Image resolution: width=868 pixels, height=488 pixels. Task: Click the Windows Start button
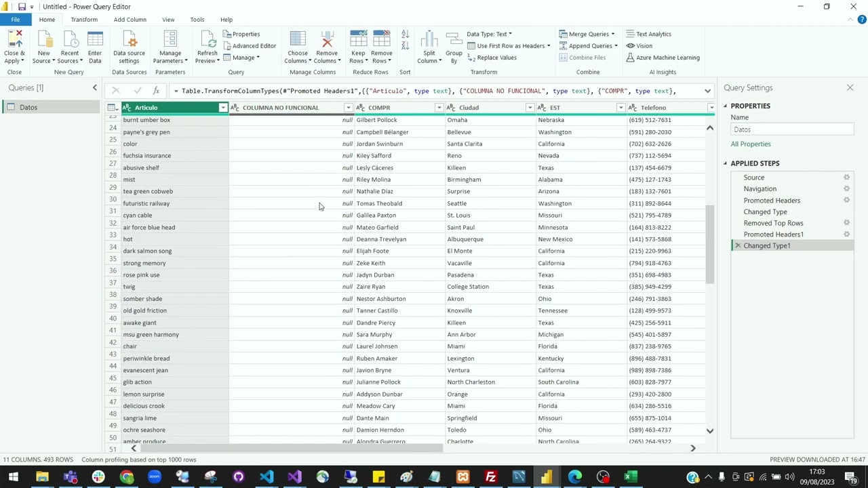tap(14, 477)
